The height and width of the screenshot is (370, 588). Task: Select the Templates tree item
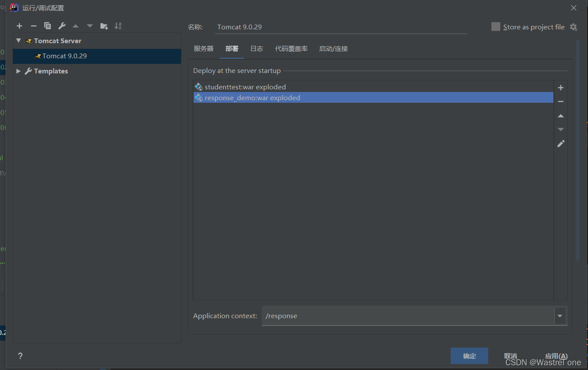pos(51,71)
